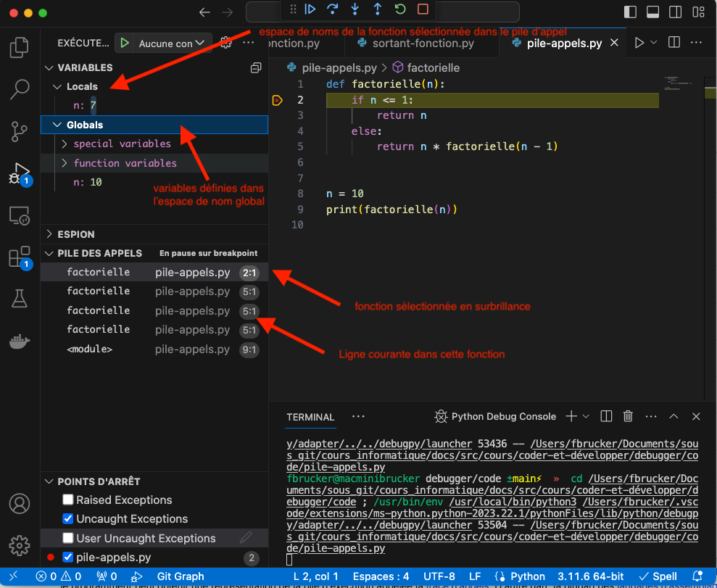Delete the terminal with trash icon

point(628,416)
